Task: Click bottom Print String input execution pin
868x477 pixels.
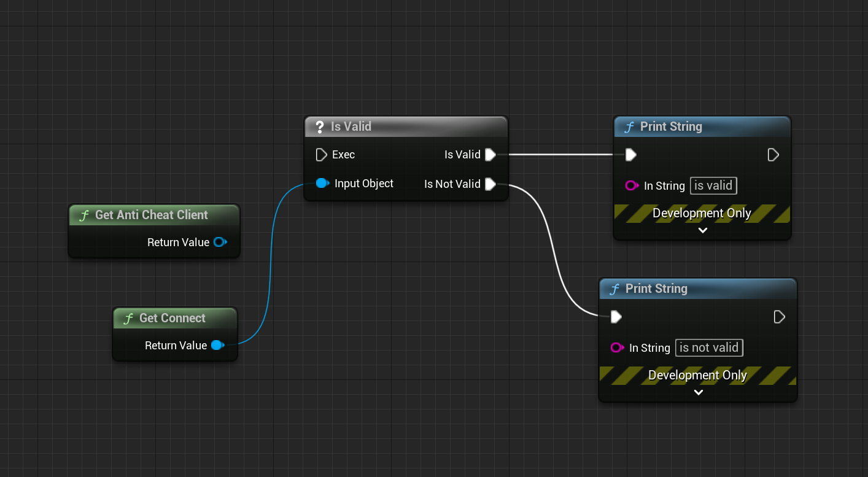Action: click(x=616, y=317)
